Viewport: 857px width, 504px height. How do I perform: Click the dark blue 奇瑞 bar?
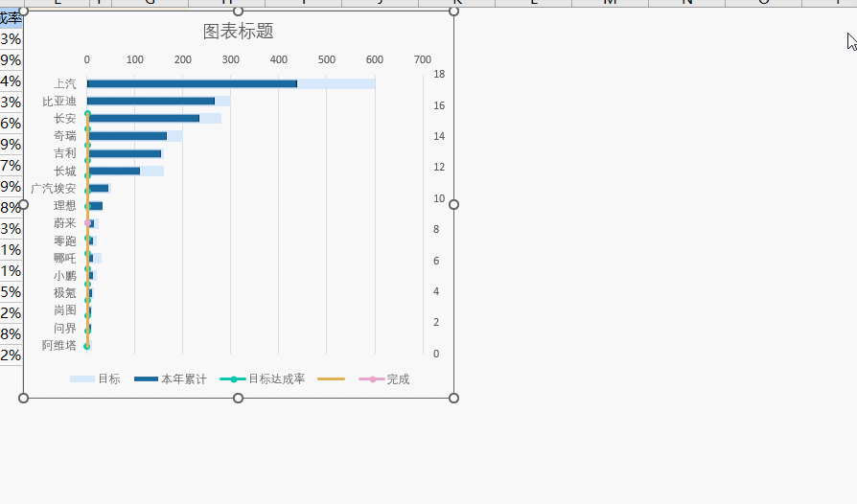pos(127,136)
